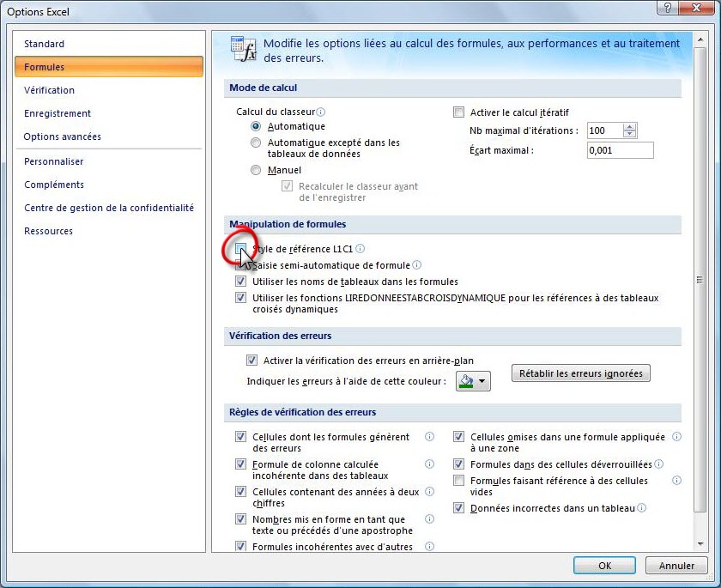Click info icon for années à deux chiffres

click(429, 492)
